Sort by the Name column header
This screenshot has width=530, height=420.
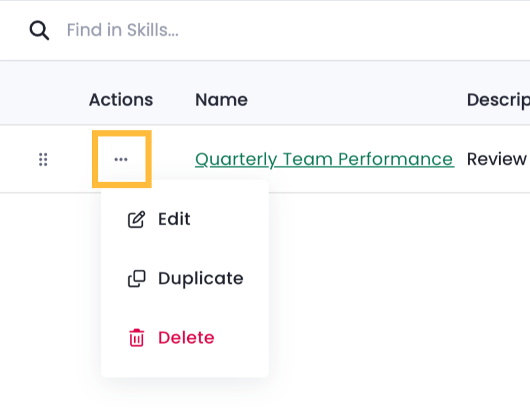(x=221, y=99)
